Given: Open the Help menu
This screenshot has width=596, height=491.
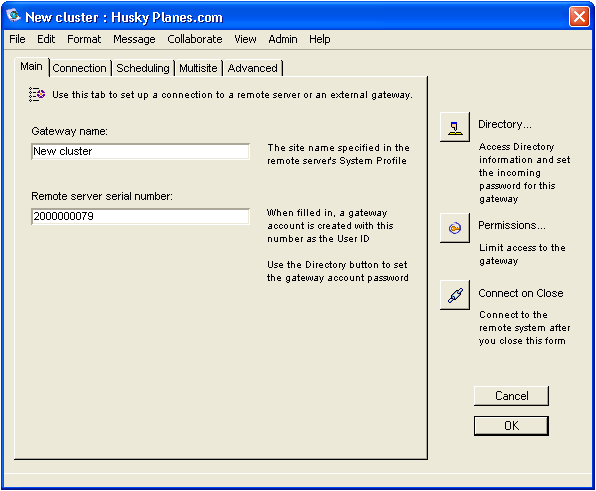Looking at the screenshot, I should tap(320, 39).
